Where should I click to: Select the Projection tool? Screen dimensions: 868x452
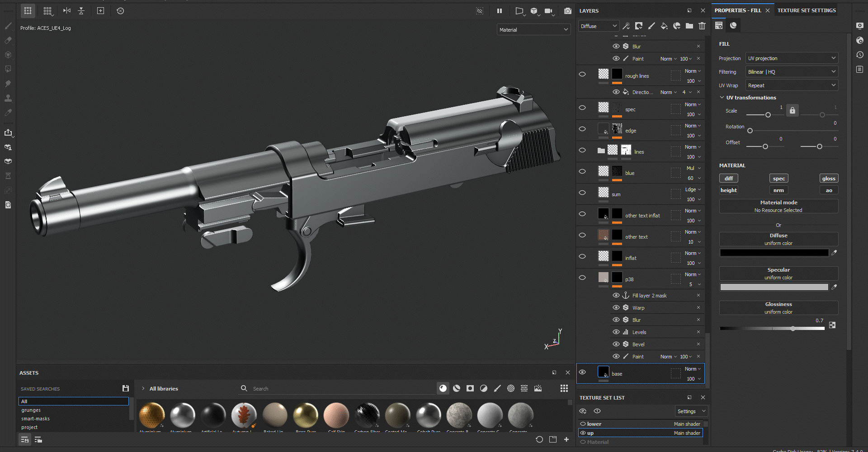[8, 54]
